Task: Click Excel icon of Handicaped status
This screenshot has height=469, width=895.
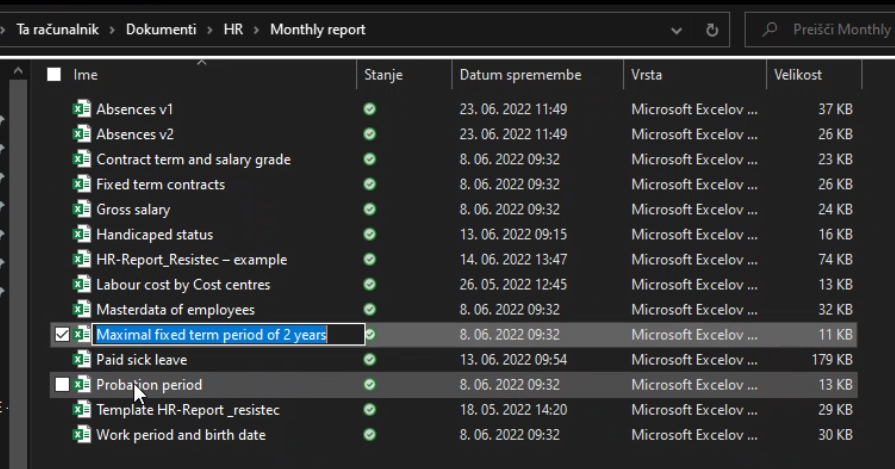Action: pyautogui.click(x=82, y=234)
